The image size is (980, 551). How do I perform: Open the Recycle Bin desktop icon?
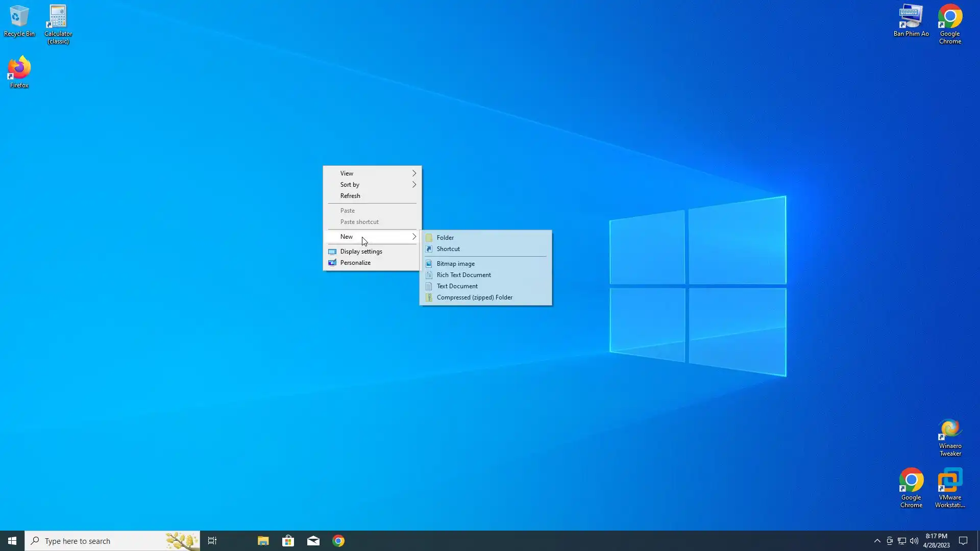[19, 20]
